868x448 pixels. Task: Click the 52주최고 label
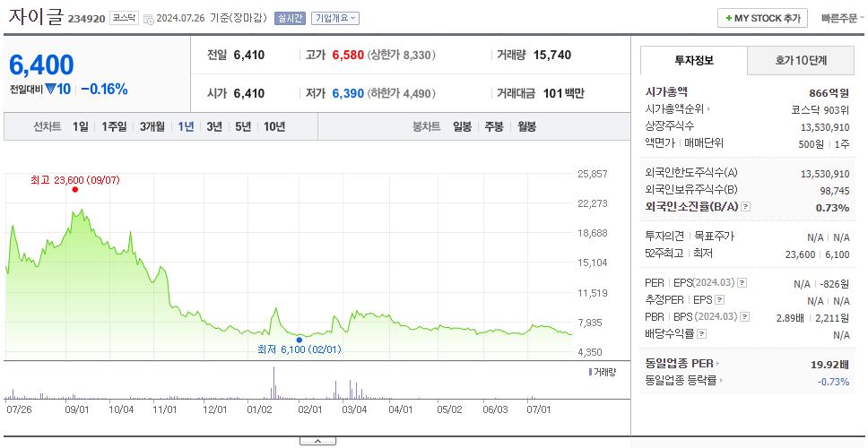click(664, 254)
